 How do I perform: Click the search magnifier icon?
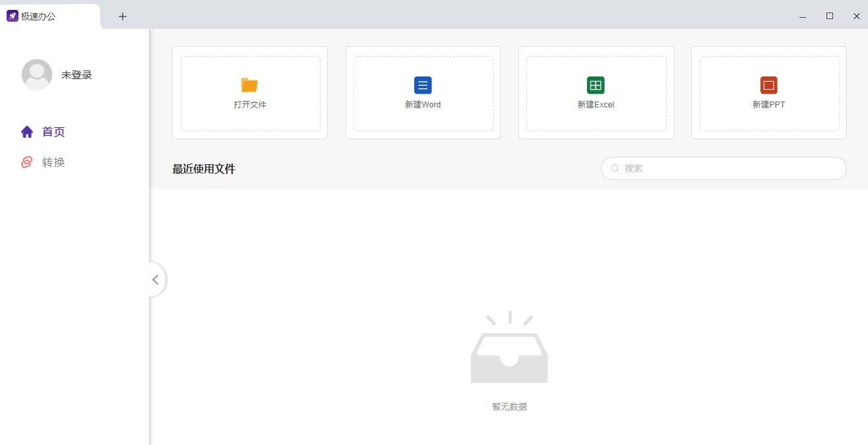point(615,168)
